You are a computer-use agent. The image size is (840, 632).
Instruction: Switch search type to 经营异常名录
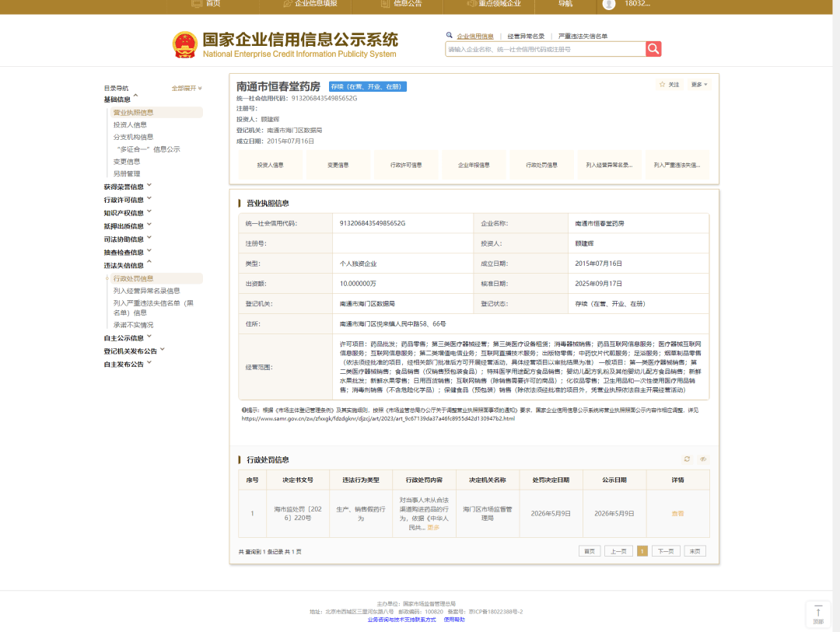coord(526,37)
